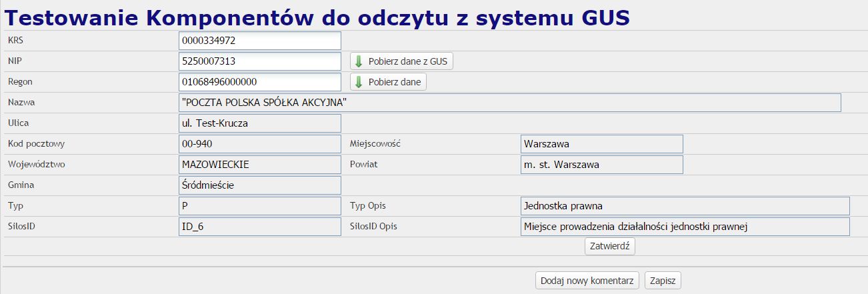Click the Zatwierdź button
868x294 pixels.
click(x=610, y=246)
